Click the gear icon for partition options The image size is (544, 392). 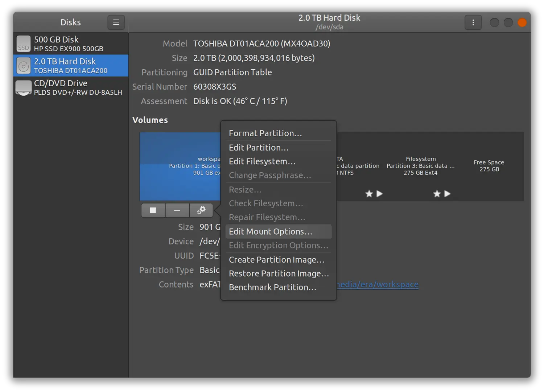tap(201, 210)
